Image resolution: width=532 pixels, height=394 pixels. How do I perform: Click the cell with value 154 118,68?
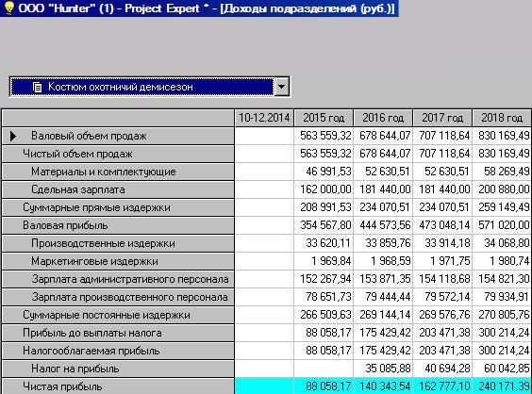442,279
